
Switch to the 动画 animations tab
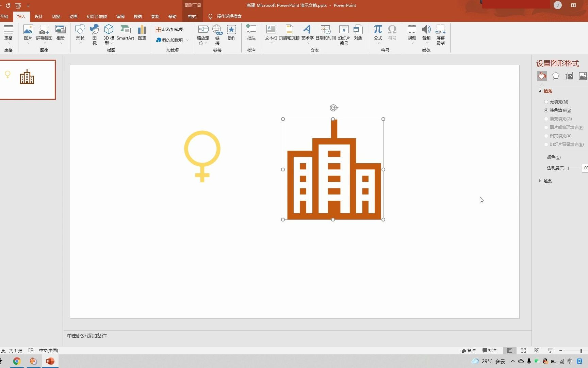pos(73,16)
